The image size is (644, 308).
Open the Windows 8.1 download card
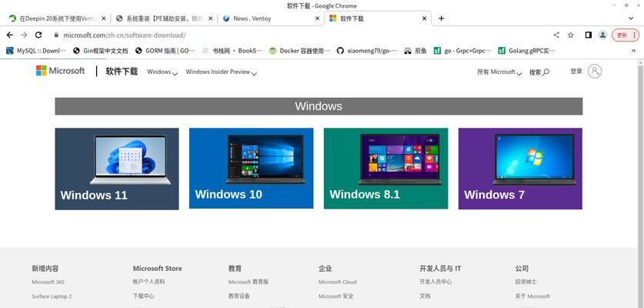coord(385,168)
